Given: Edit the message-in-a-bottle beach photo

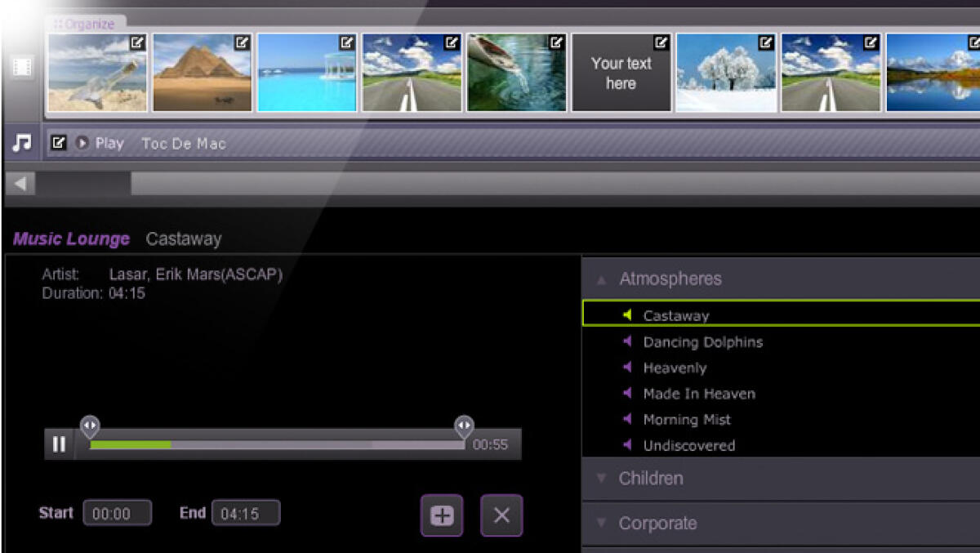Looking at the screenshot, I should tap(138, 43).
